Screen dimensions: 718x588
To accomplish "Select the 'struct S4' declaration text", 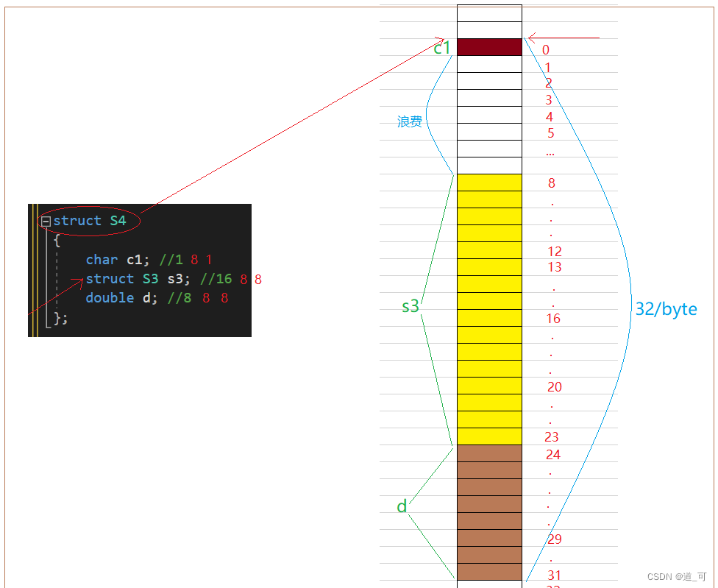I will click(x=90, y=221).
